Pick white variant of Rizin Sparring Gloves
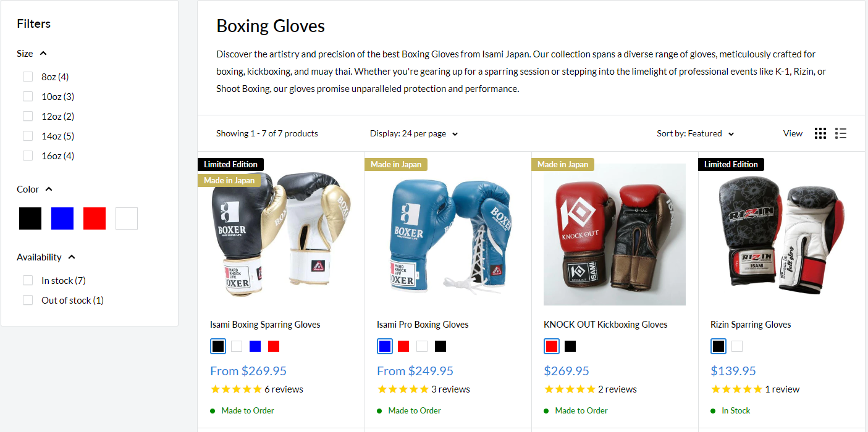868x432 pixels. [x=737, y=346]
